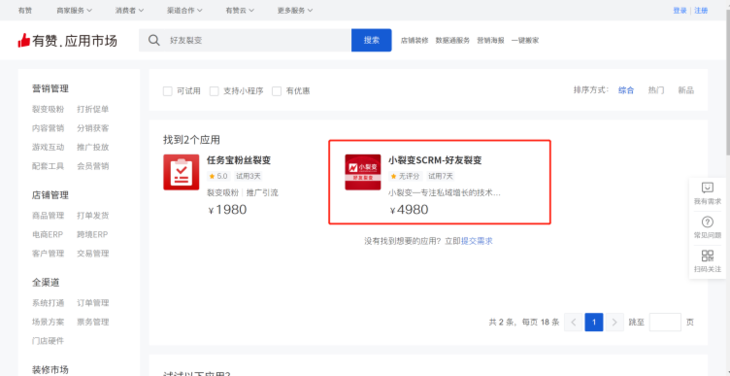
Task: Click 有赞 in the top navigation
Action: coord(25,10)
